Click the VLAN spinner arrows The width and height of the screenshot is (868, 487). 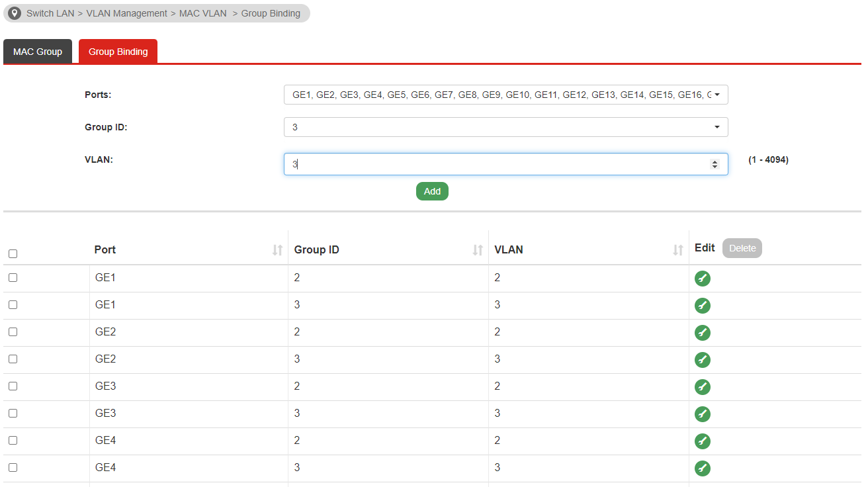pyautogui.click(x=715, y=164)
